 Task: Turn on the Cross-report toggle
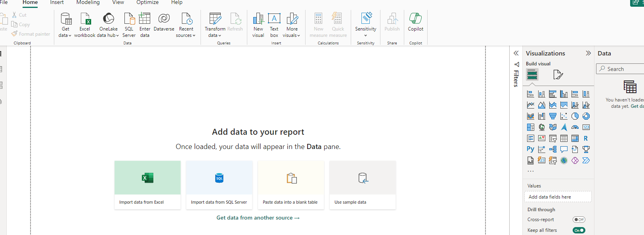coord(579,220)
